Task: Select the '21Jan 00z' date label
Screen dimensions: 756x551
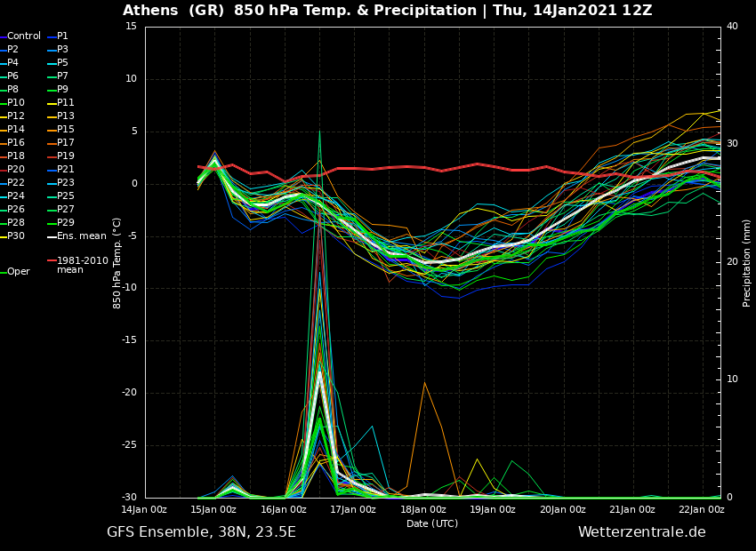Action: pos(632,509)
